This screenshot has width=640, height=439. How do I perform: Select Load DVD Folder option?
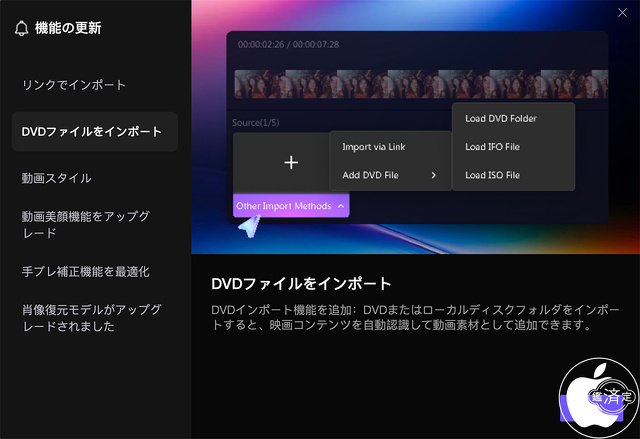(501, 118)
